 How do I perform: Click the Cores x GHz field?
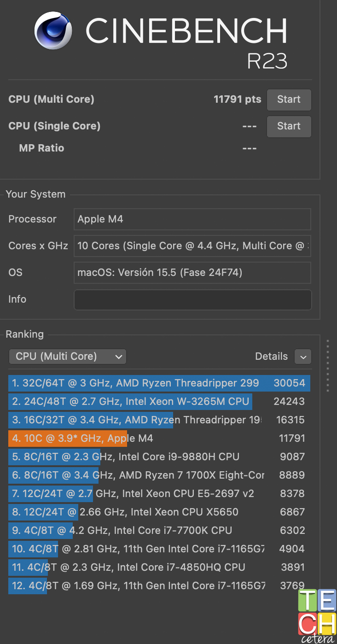click(192, 246)
